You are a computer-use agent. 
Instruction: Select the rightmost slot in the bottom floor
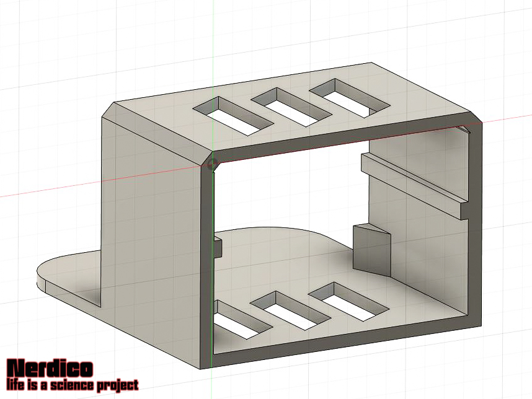[x=348, y=302]
